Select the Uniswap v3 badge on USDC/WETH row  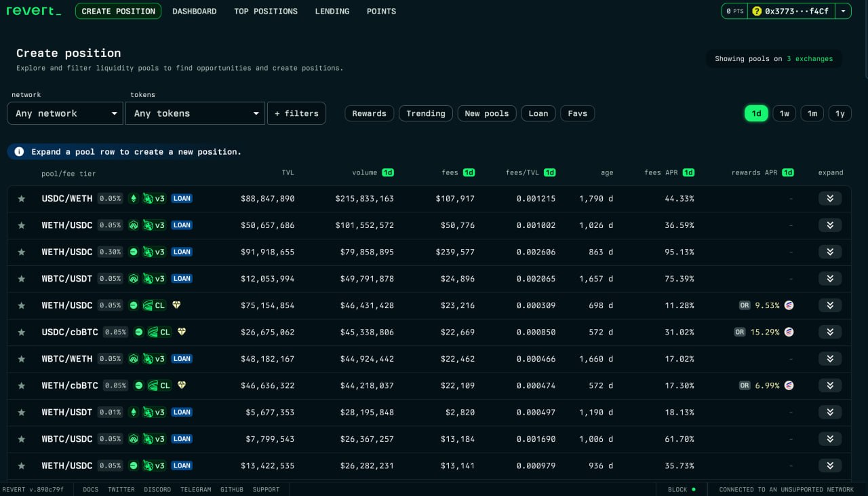156,198
